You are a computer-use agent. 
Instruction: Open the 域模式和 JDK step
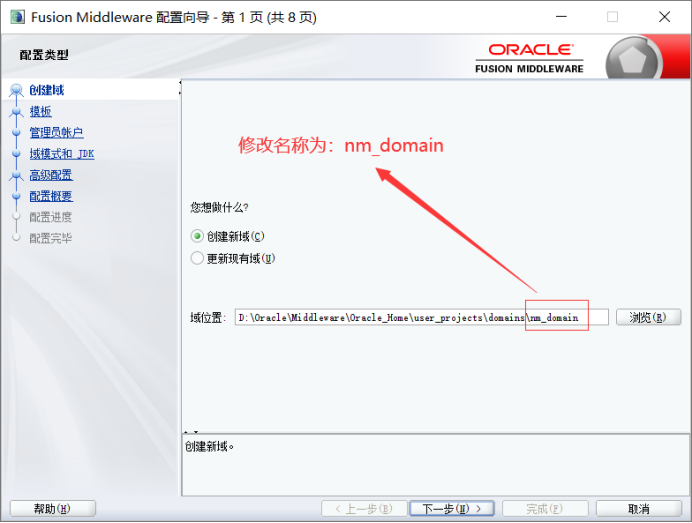tap(61, 154)
